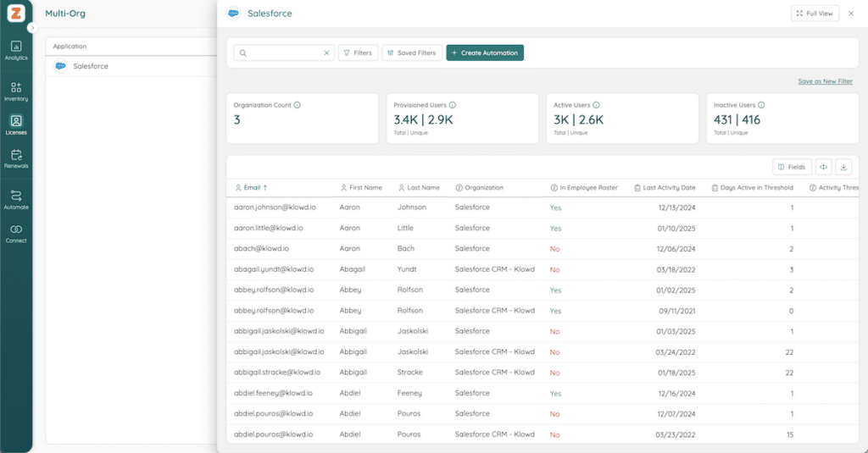868x453 pixels.
Task: Sort by In Employee Roster column
Action: click(x=584, y=187)
